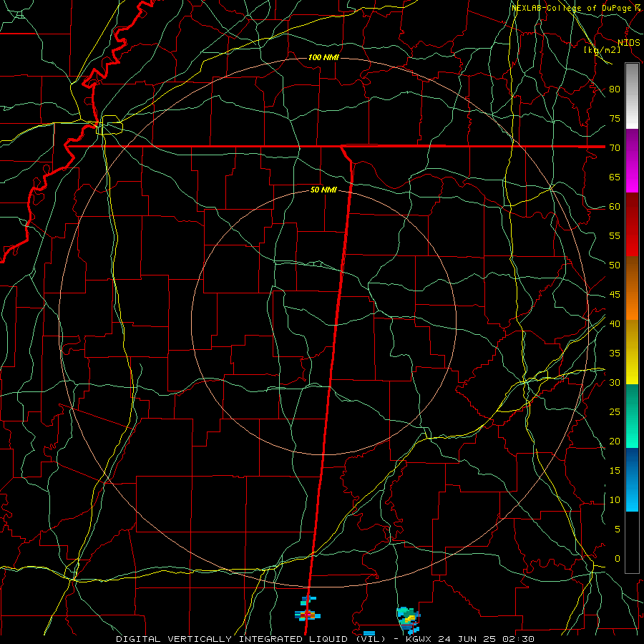Click the 80 value on the scale

click(615, 89)
